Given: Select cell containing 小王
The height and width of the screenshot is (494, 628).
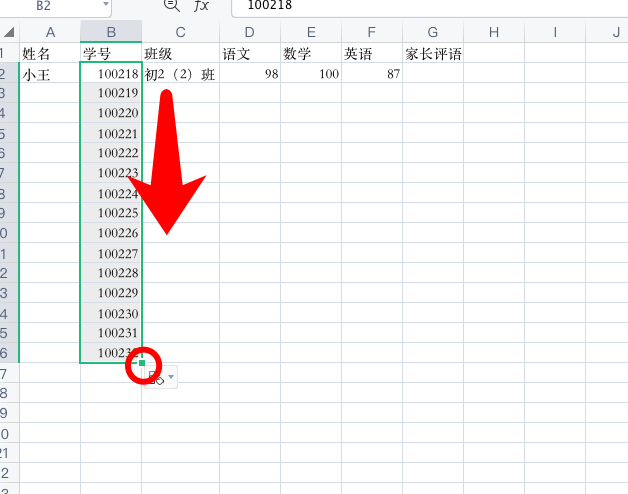Looking at the screenshot, I should tap(50, 73).
